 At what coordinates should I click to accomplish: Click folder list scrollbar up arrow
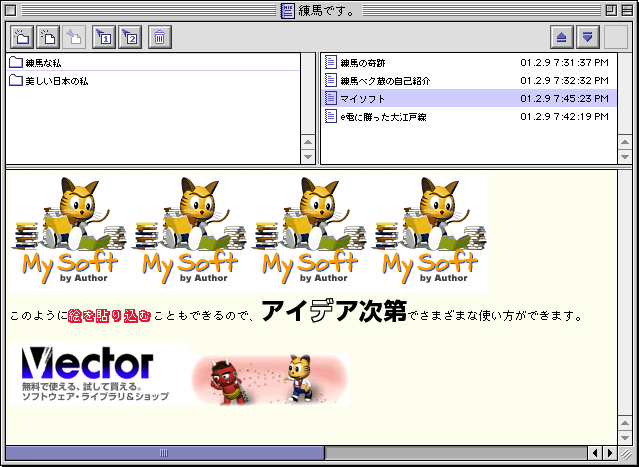pos(308,142)
